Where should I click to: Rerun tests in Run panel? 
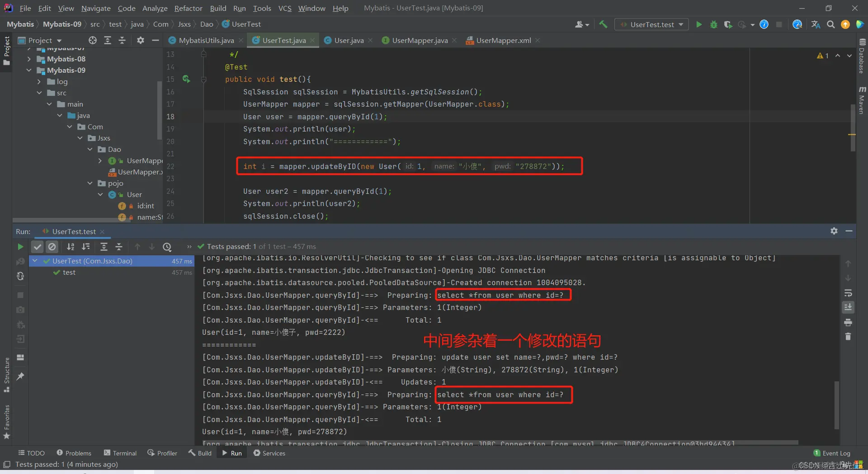pyautogui.click(x=20, y=247)
